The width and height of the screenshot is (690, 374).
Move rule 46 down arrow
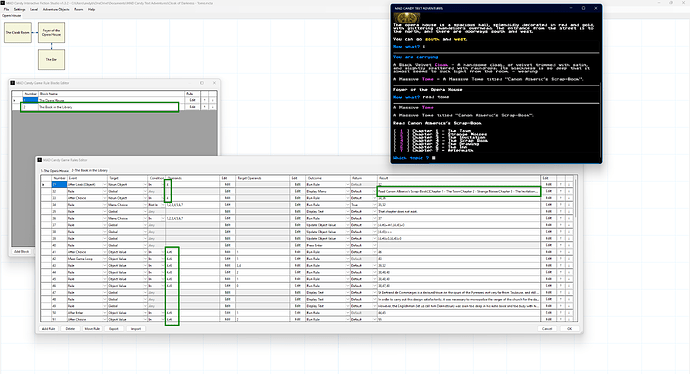569,286
